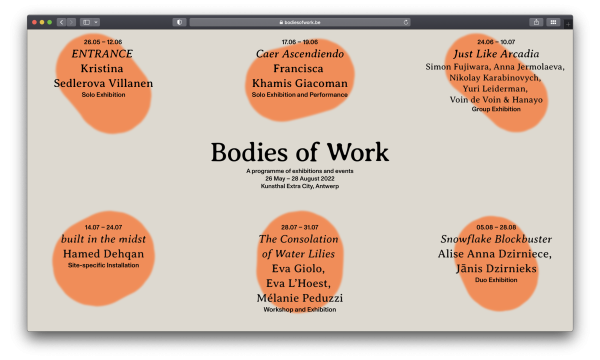Select the Bodies of Work title
This screenshot has height=360, width=600.
click(x=300, y=152)
